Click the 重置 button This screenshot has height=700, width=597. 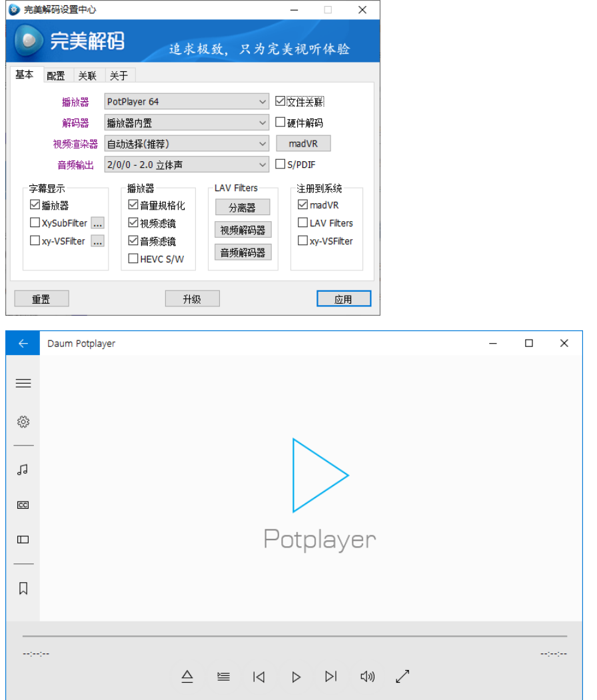click(x=41, y=298)
